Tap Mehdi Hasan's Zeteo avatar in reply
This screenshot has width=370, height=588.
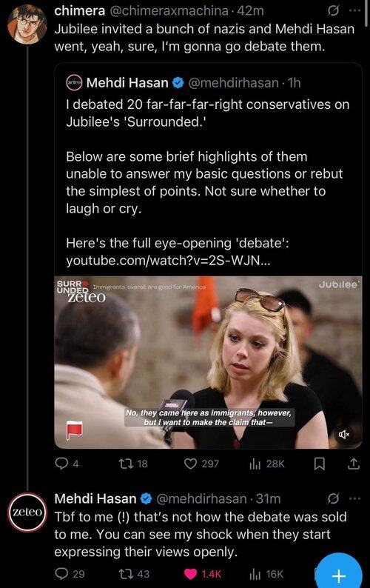point(27,512)
